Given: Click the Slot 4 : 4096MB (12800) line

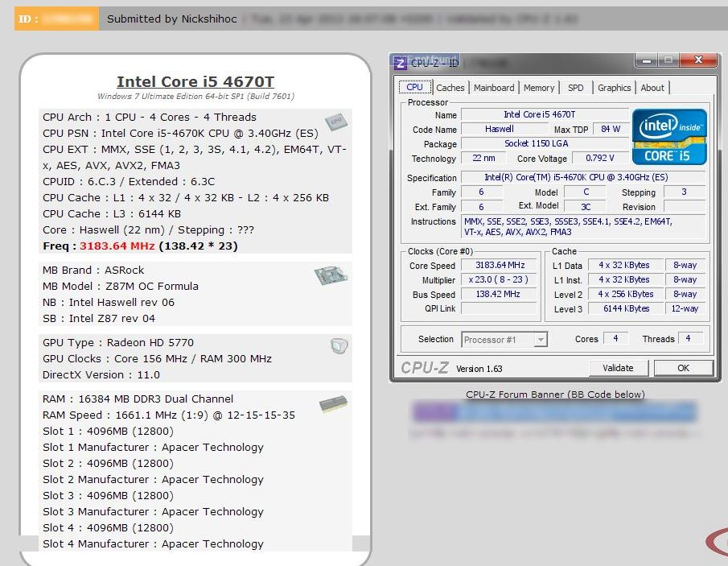Looking at the screenshot, I should click(108, 528).
